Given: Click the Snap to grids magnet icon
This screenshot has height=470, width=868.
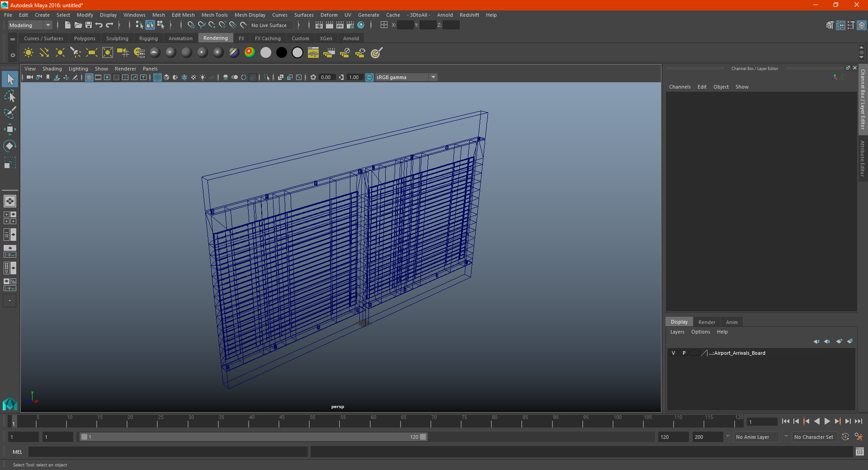Looking at the screenshot, I should click(191, 25).
